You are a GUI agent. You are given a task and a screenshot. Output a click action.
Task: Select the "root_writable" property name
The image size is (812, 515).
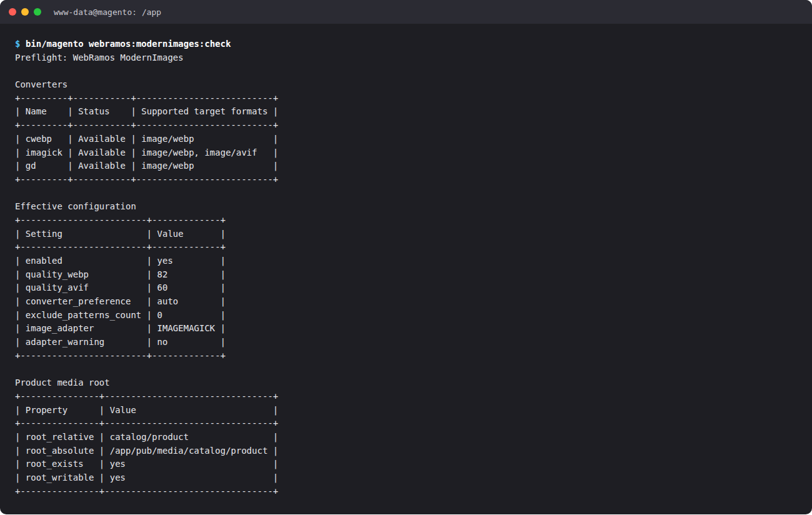click(60, 477)
